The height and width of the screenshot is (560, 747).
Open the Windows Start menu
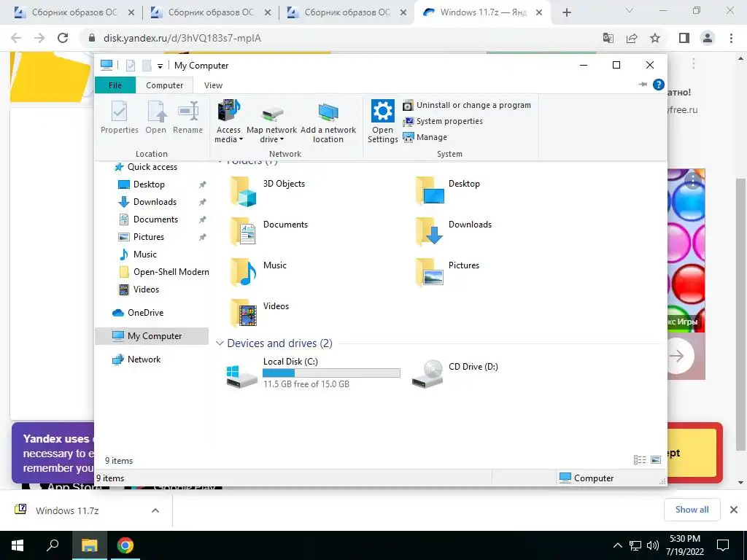tap(18, 545)
